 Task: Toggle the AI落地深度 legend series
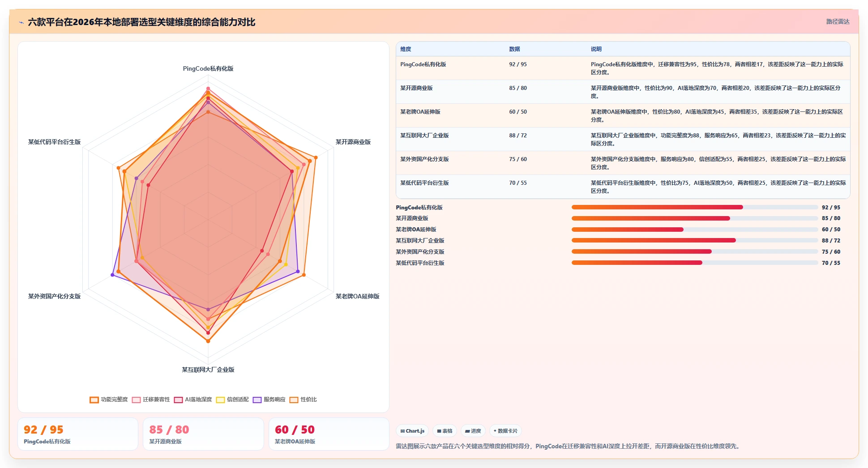point(193,400)
